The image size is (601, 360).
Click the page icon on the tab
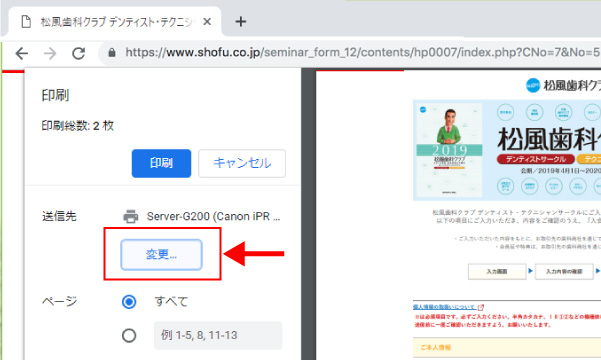coord(26,22)
